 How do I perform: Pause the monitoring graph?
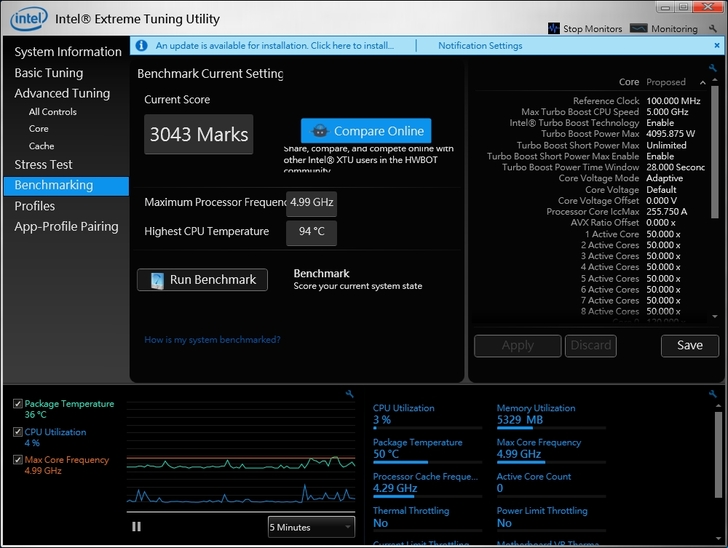pyautogui.click(x=136, y=527)
